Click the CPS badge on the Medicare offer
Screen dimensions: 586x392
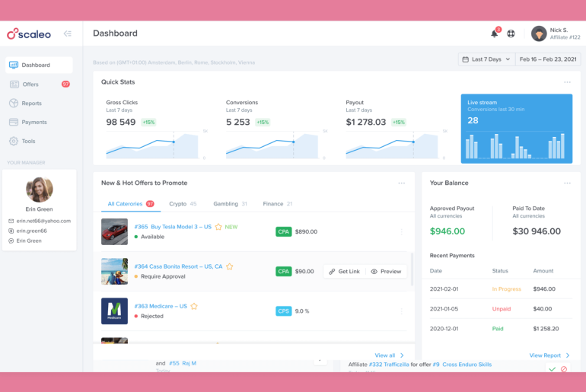[284, 311]
